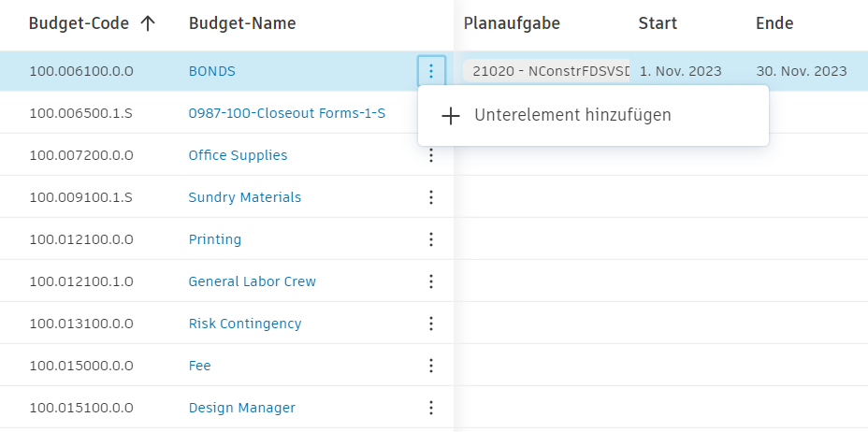Toggle sort arrow next to Budget-Code

pyautogui.click(x=147, y=23)
